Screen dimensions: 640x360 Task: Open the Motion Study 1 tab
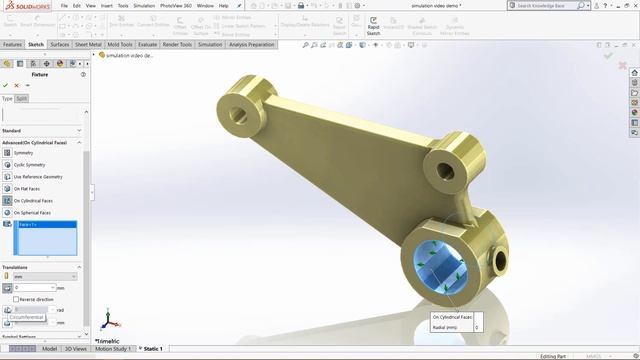tap(113, 349)
